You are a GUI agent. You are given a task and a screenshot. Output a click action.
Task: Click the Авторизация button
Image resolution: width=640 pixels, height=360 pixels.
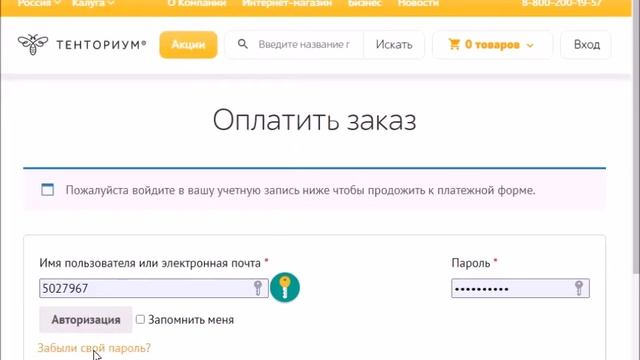(86, 320)
